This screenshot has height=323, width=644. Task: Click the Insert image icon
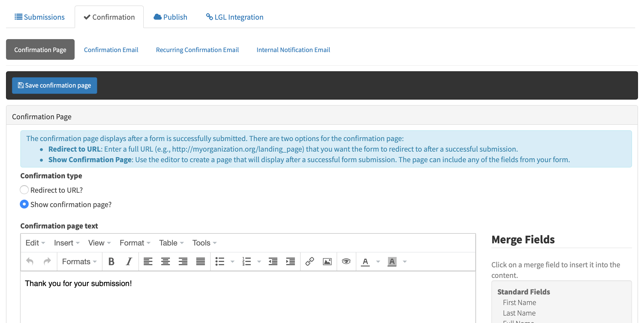click(327, 262)
